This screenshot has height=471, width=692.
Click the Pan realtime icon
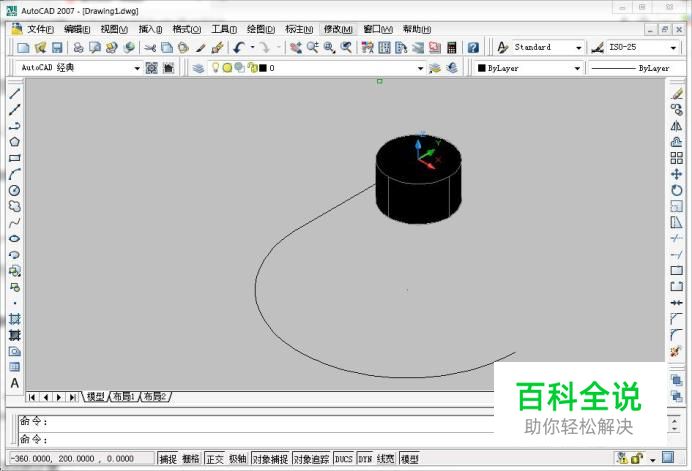pyautogui.click(x=296, y=47)
